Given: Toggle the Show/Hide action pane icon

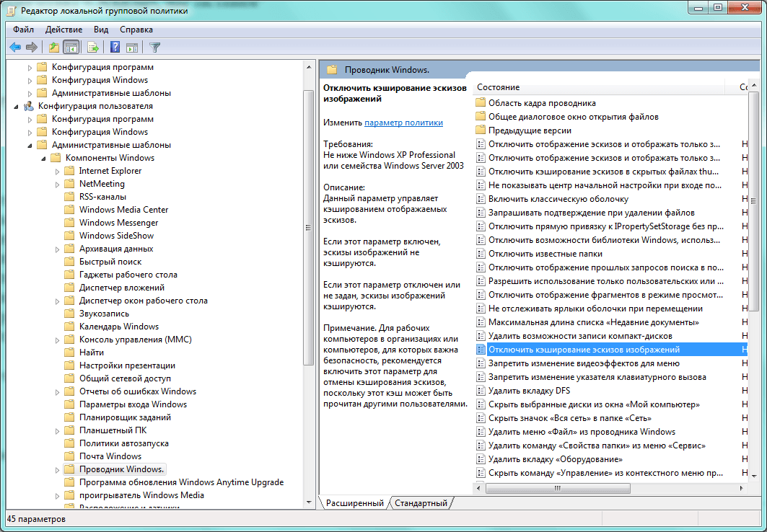Looking at the screenshot, I should click(x=131, y=48).
